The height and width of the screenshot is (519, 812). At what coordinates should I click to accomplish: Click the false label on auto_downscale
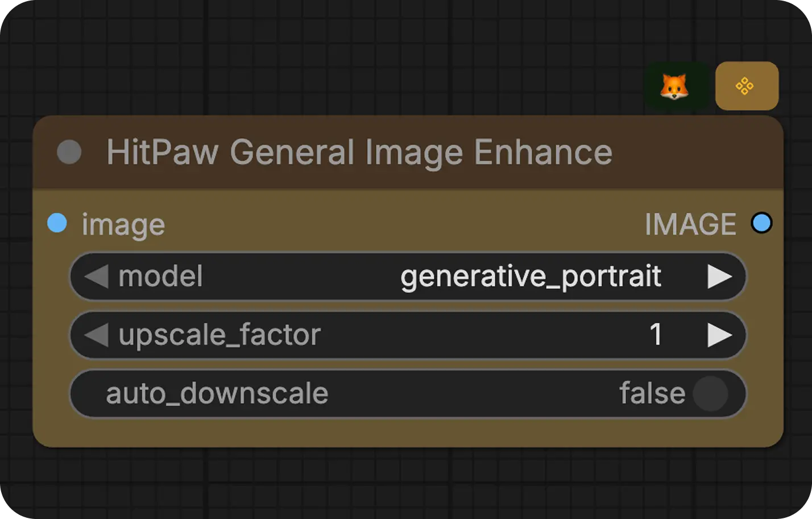point(653,393)
